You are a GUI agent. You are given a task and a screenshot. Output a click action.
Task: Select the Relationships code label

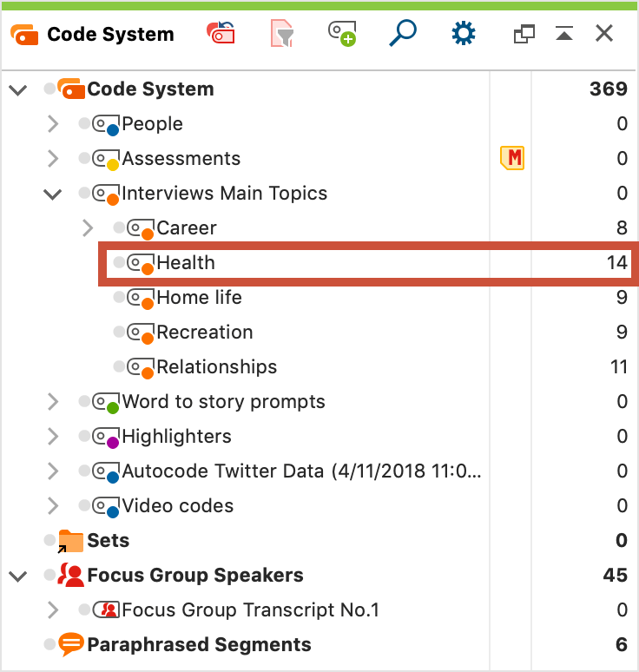tap(217, 367)
